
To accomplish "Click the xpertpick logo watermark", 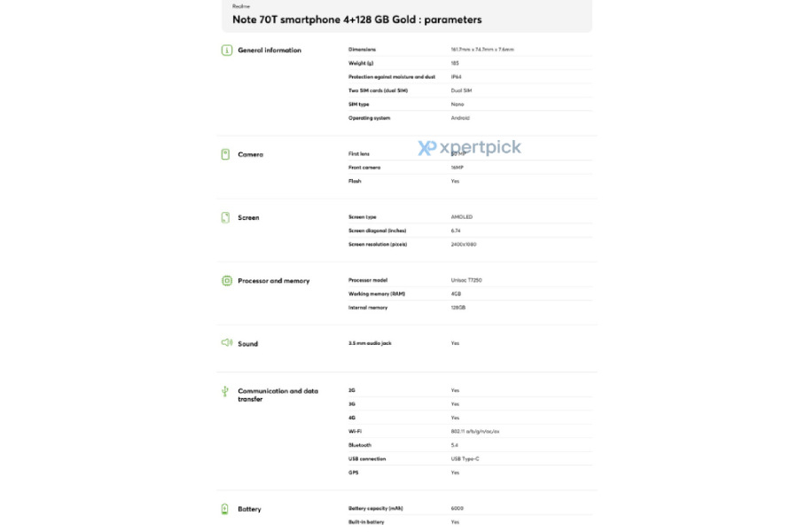I will (x=470, y=148).
